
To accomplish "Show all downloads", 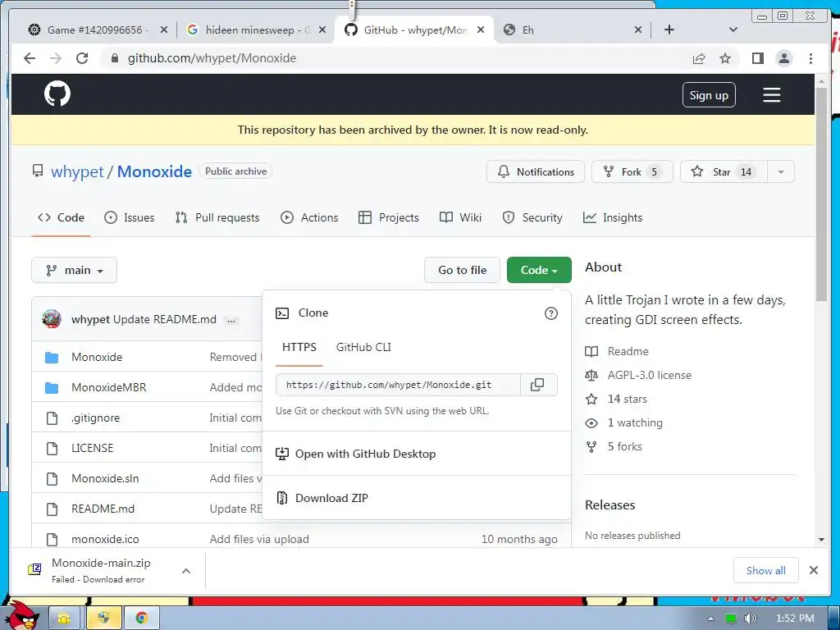I will (765, 570).
